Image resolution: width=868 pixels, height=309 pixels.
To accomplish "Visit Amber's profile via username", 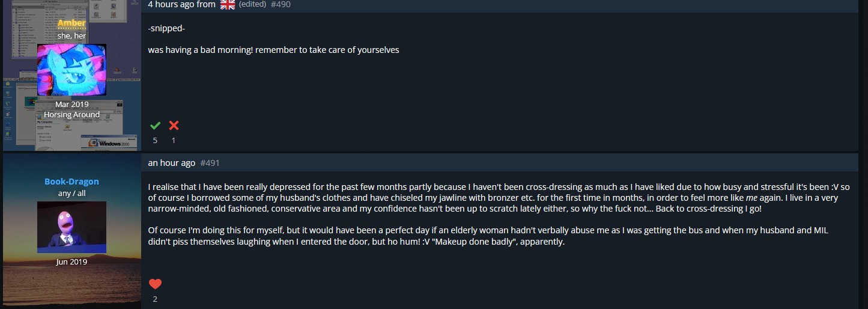I will (72, 23).
